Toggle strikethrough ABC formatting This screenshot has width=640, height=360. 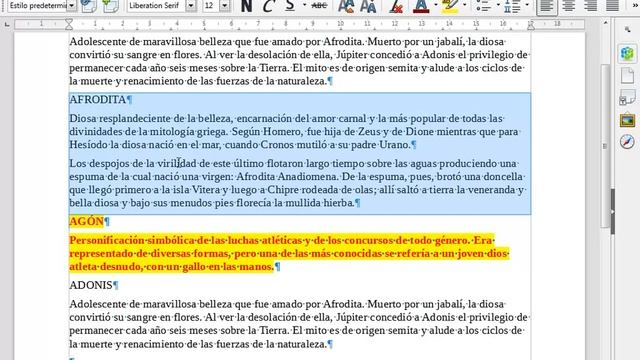coord(319,6)
